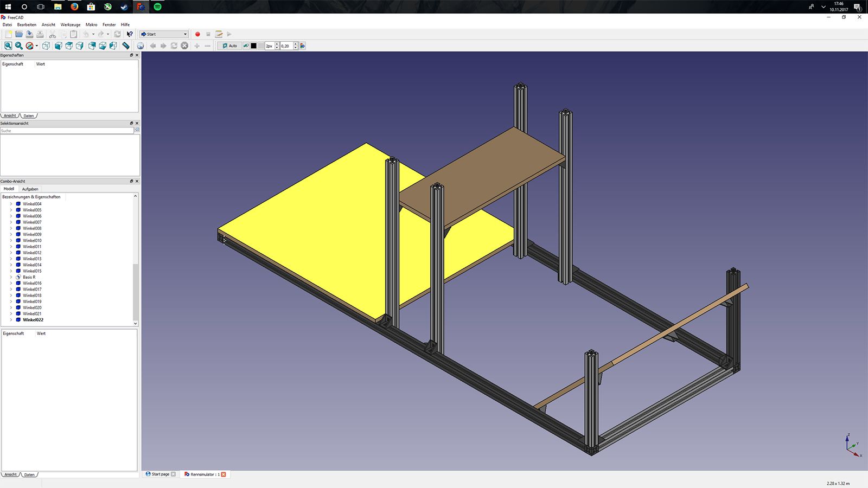
Task: Click the black line color swatch
Action: click(253, 46)
